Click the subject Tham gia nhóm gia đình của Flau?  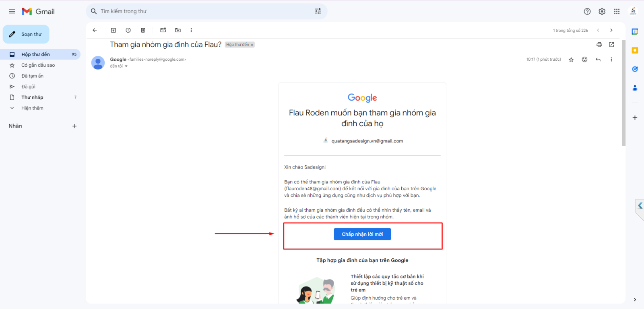[x=166, y=45]
